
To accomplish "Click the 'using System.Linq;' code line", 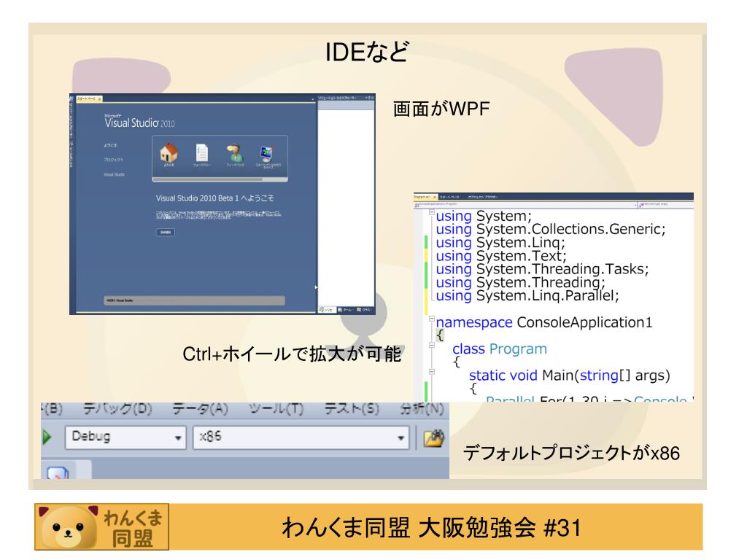I will pyautogui.click(x=500, y=243).
